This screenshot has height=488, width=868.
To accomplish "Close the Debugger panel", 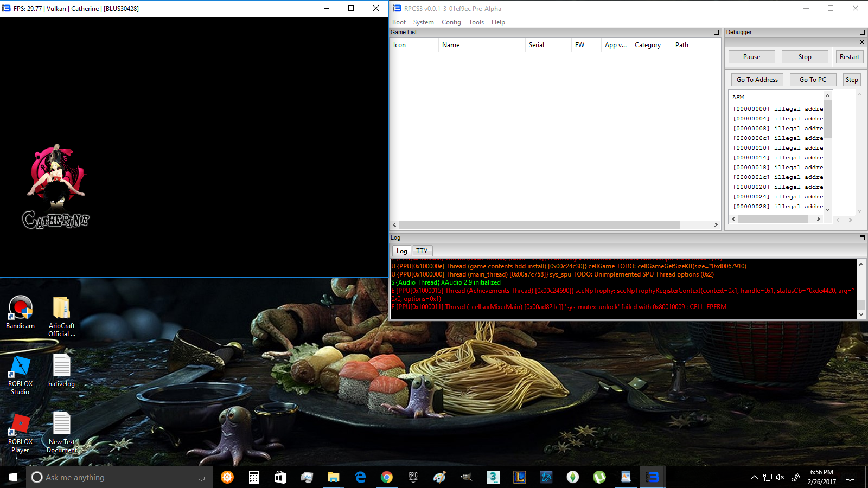I will pos(862,42).
